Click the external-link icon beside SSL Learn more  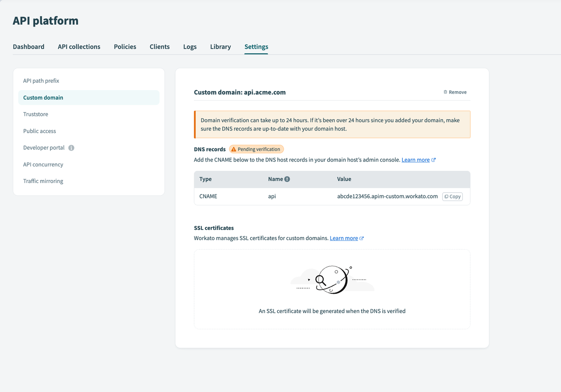tap(362, 238)
